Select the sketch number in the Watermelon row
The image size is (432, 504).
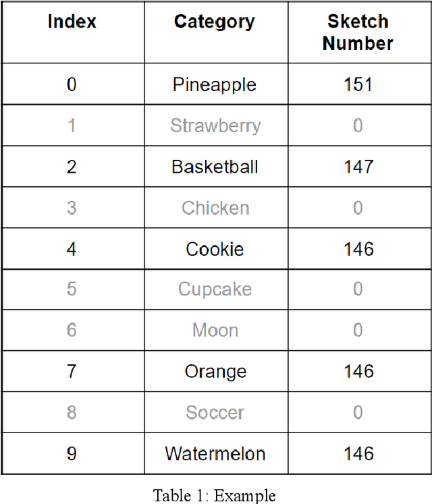(x=358, y=453)
